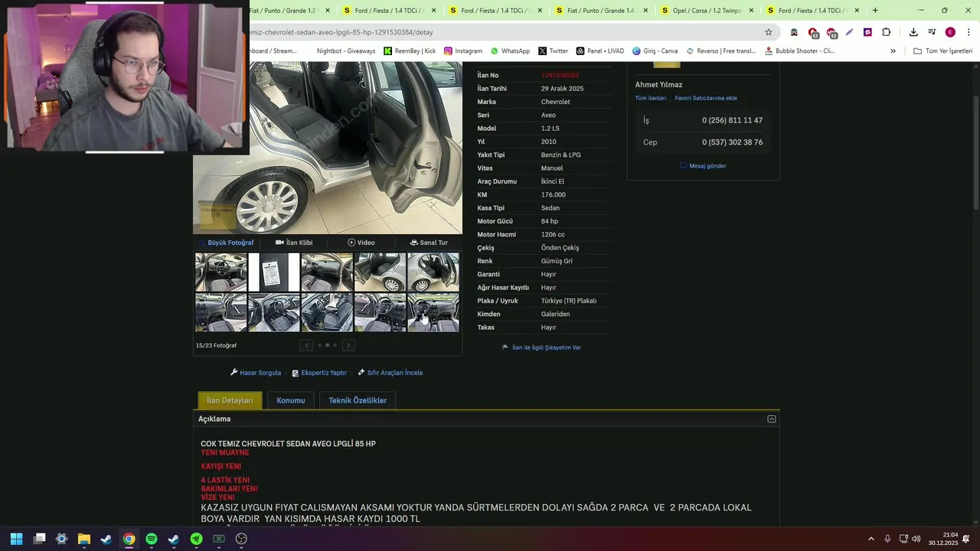Open the İlan ile İlgili Şikayetim Var link
The width and height of the screenshot is (980, 551).
pyautogui.click(x=541, y=347)
